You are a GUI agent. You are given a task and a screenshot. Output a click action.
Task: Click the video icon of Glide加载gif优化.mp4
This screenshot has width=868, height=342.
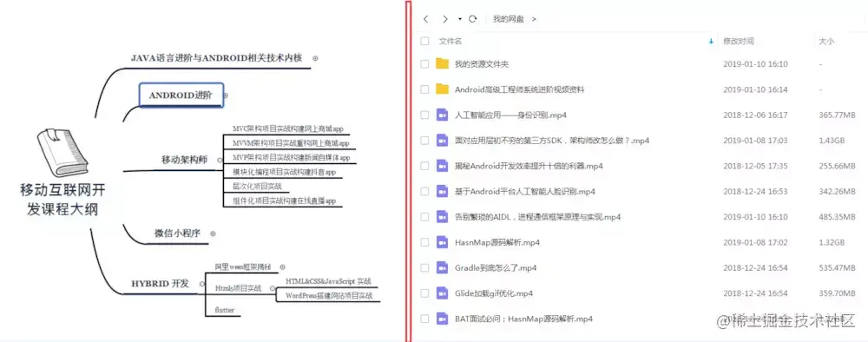(x=442, y=293)
